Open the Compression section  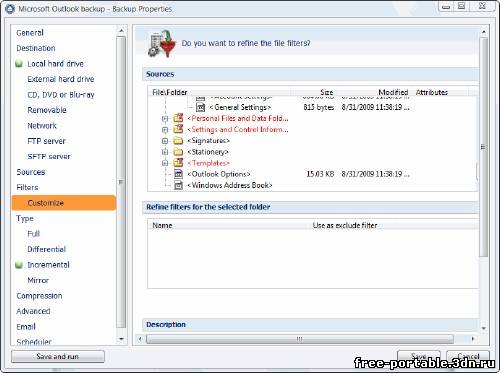click(39, 296)
